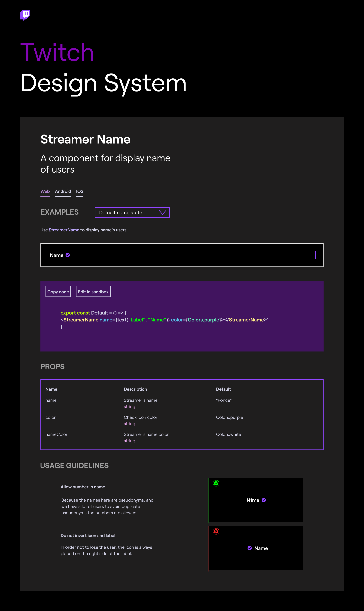The height and width of the screenshot is (611, 364).
Task: Click Streamer's name color description
Action: pyautogui.click(x=146, y=434)
